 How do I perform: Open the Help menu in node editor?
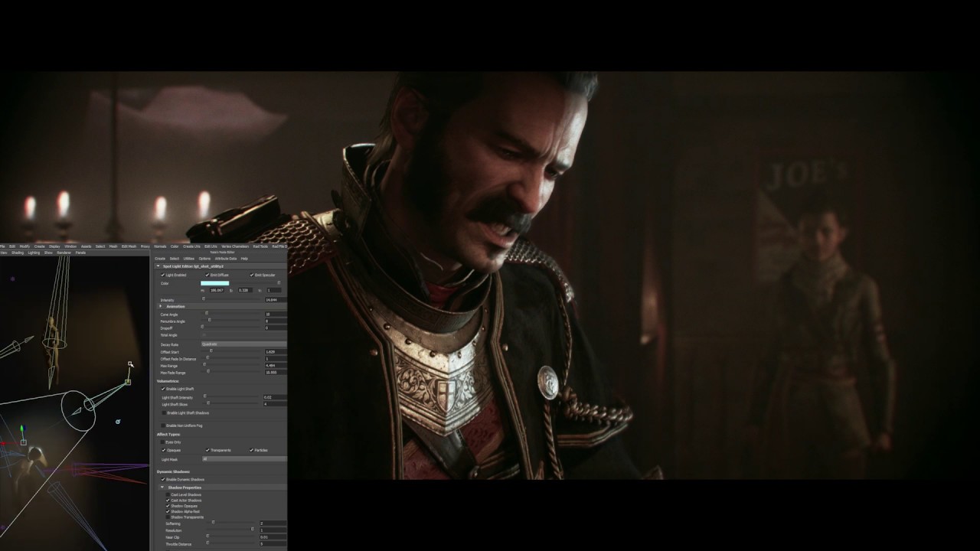[244, 259]
